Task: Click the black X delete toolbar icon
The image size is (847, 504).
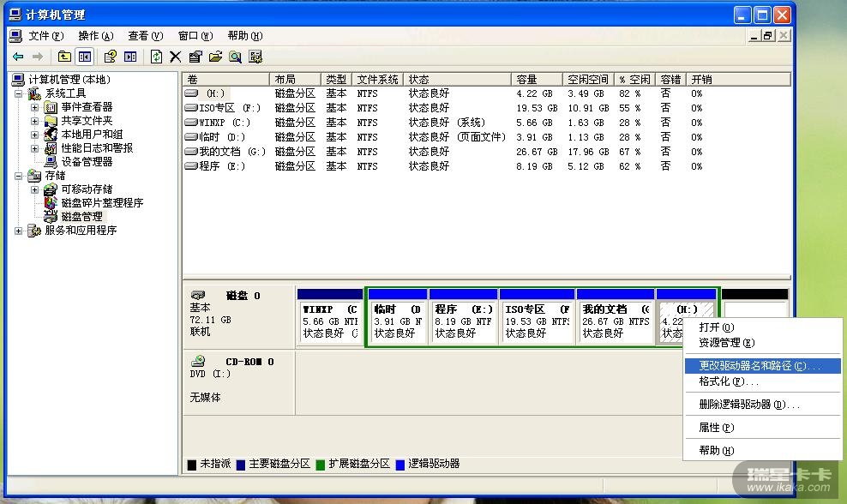Action: 175,57
